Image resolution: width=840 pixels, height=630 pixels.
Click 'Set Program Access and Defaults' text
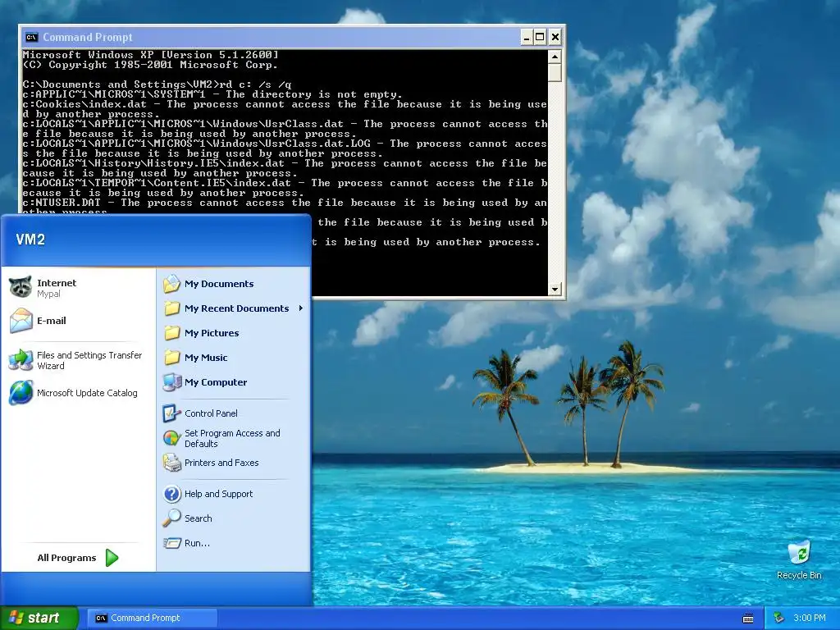pos(232,438)
